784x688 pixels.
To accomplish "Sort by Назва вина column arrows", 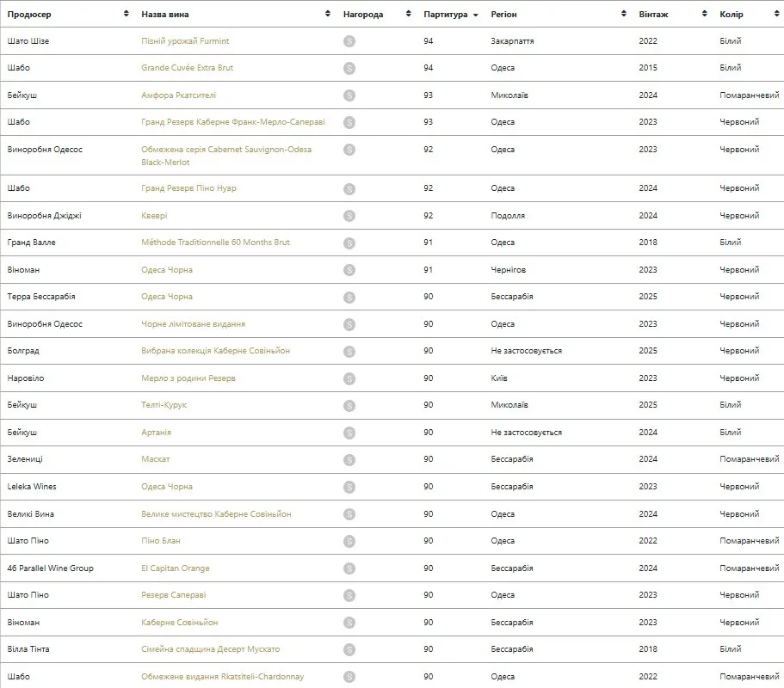I will click(328, 14).
